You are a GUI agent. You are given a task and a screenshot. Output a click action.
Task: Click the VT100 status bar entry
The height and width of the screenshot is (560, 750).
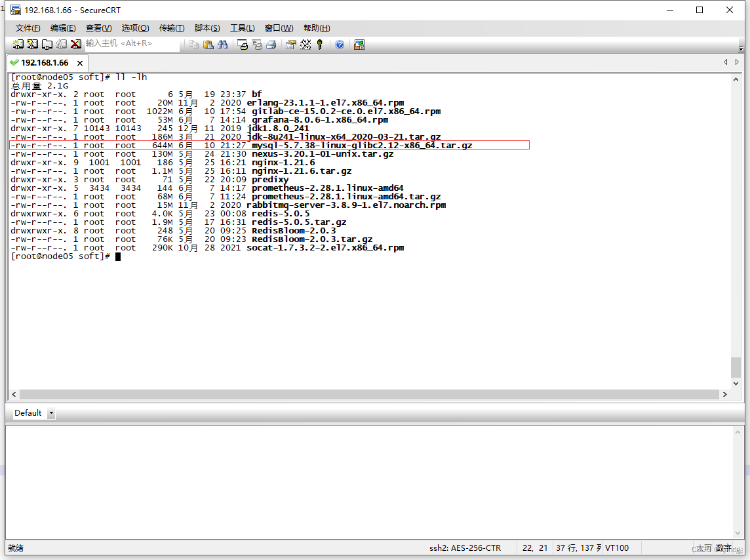(x=617, y=548)
